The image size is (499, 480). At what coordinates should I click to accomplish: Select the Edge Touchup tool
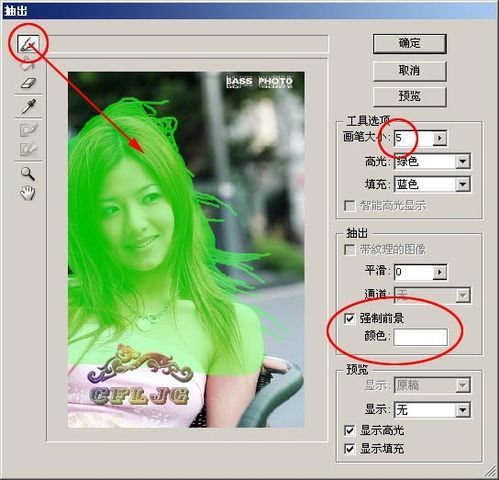(x=29, y=149)
